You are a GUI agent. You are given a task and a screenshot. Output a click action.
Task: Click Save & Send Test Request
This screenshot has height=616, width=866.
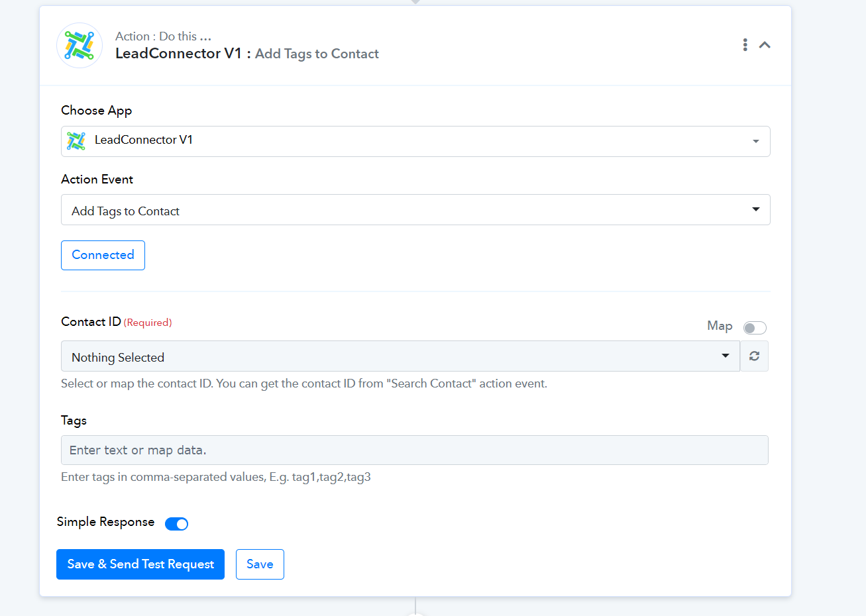[x=140, y=564]
